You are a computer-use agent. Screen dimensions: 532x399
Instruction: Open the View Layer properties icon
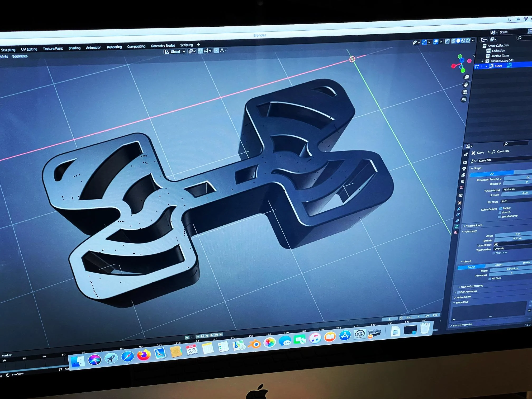(463, 175)
